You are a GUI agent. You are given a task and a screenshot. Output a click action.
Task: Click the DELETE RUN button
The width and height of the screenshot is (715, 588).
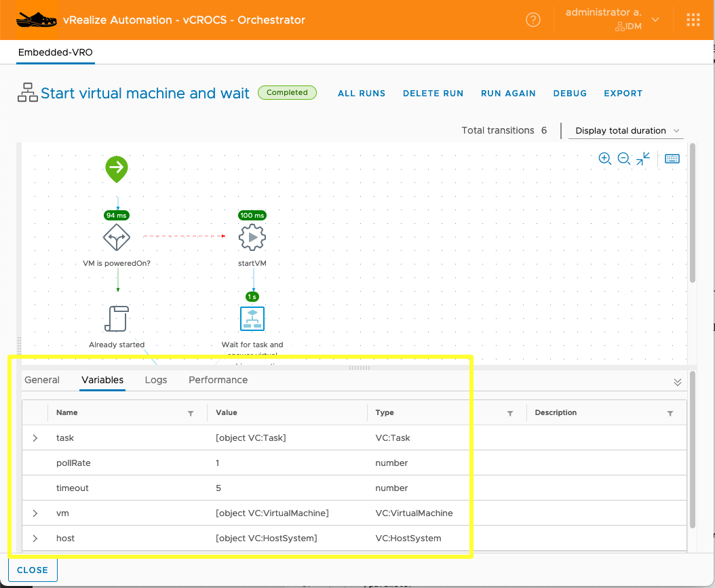click(x=433, y=94)
